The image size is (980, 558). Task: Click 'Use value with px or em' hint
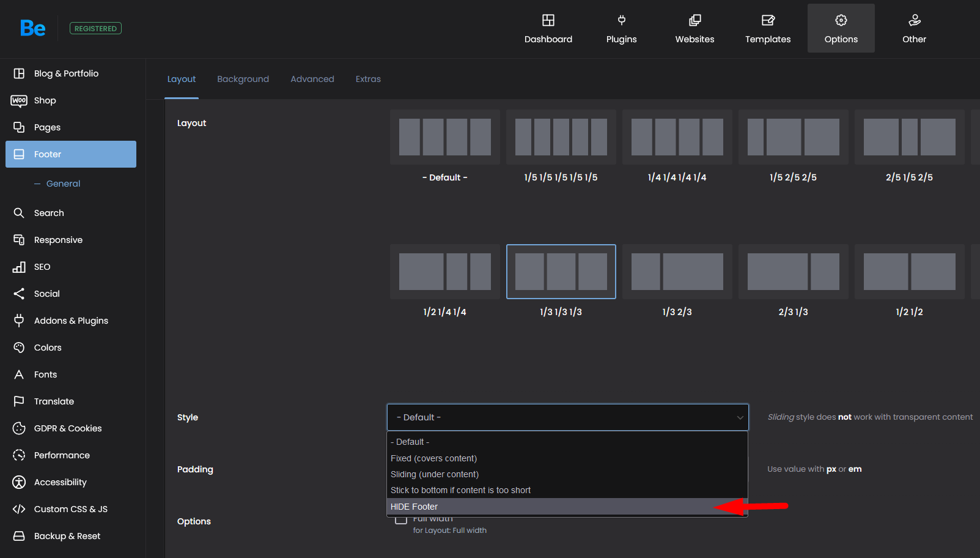tap(814, 469)
